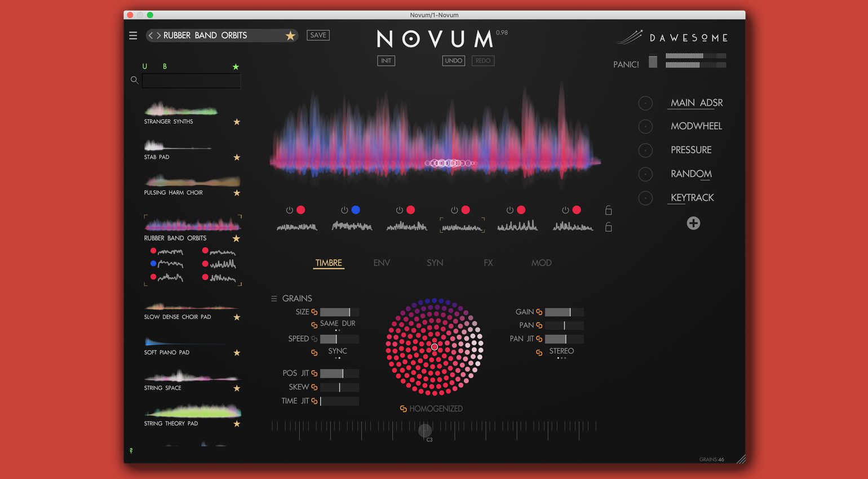The width and height of the screenshot is (868, 479).
Task: Click the SAVE button
Action: [x=318, y=35]
